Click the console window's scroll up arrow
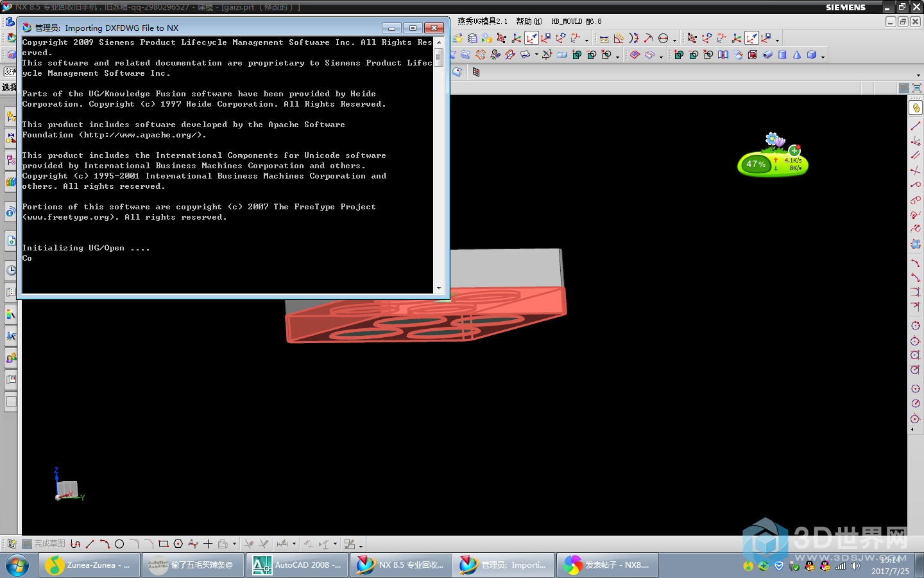This screenshot has width=924, height=578. 439,42
